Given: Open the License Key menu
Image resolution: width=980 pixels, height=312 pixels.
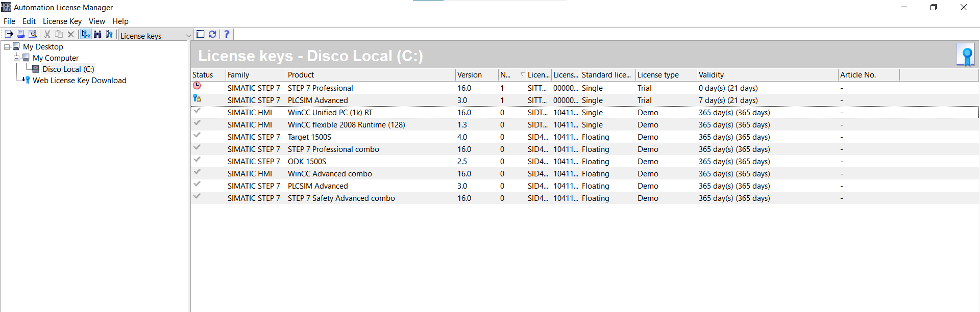Looking at the screenshot, I should coord(62,21).
